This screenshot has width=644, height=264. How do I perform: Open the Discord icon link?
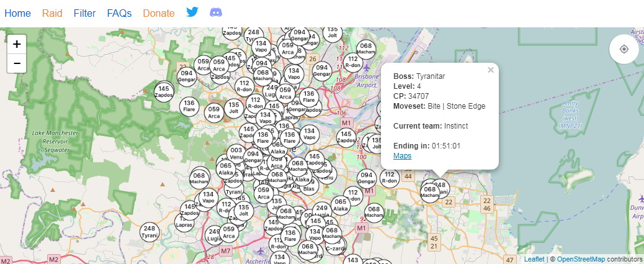click(216, 12)
